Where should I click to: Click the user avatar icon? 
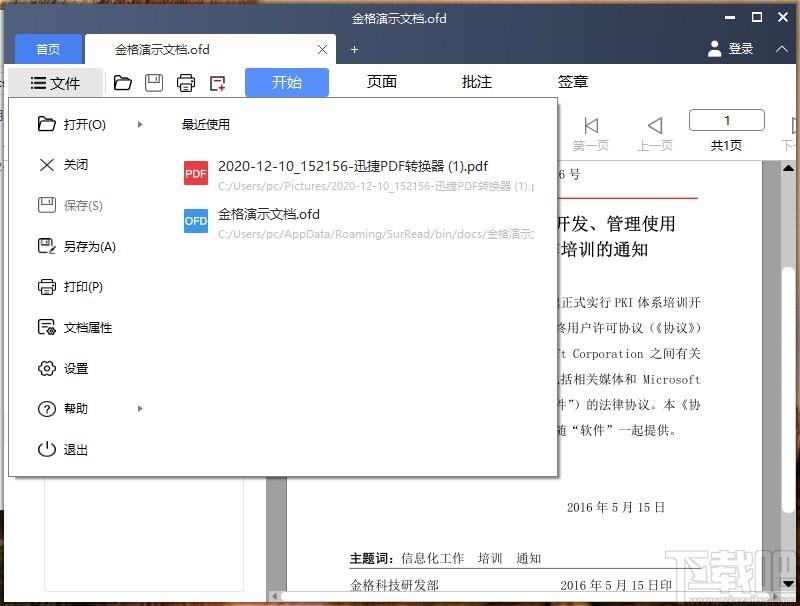(715, 49)
